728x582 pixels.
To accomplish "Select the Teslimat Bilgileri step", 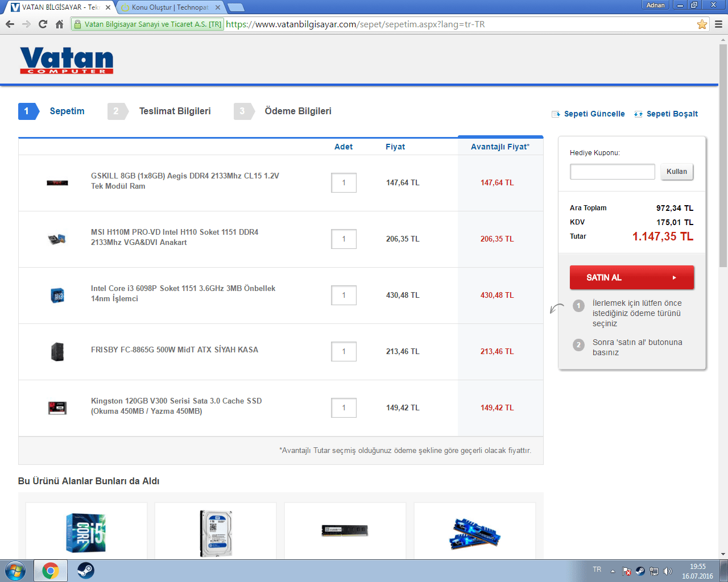I will point(159,111).
